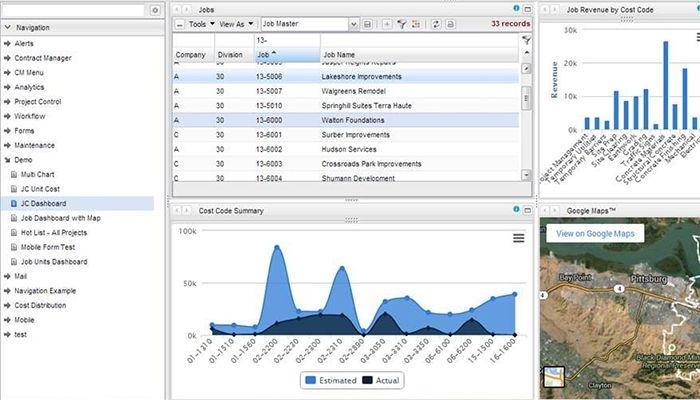Click the gear icon beside the search box

pos(155,10)
